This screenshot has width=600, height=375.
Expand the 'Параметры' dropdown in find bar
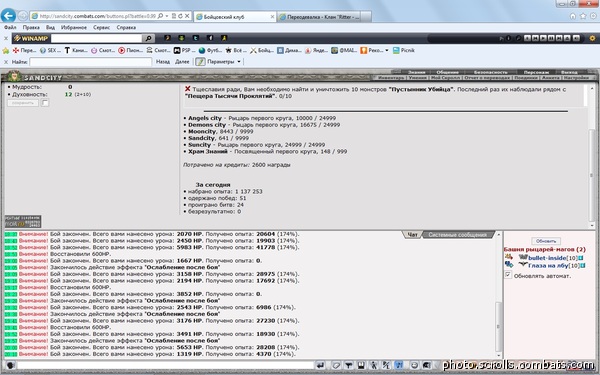point(239,62)
